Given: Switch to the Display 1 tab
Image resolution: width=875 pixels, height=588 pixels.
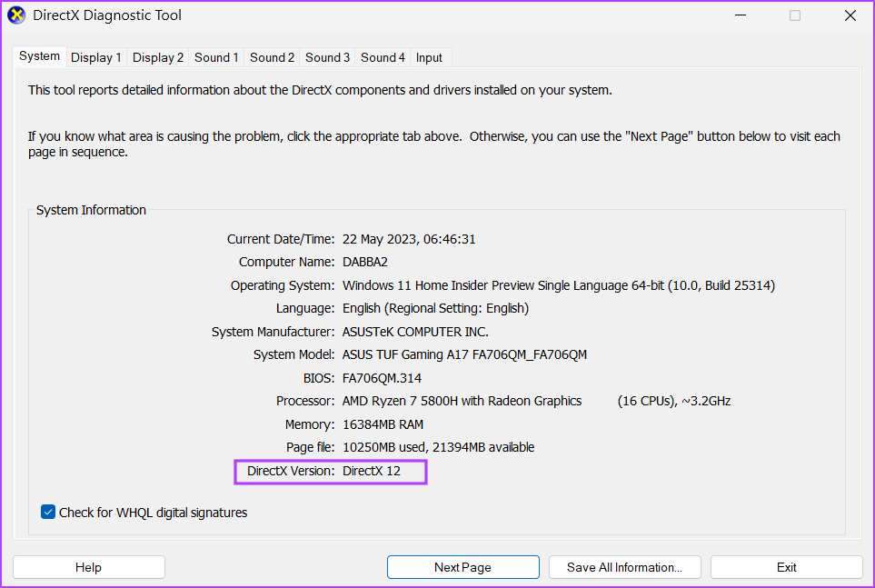Looking at the screenshot, I should click(x=96, y=56).
